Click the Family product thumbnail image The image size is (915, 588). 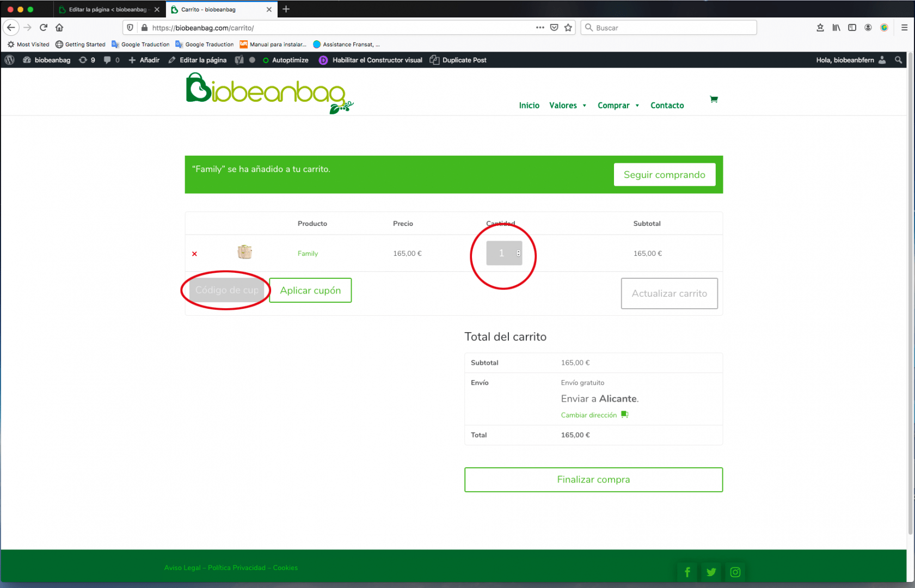(245, 252)
